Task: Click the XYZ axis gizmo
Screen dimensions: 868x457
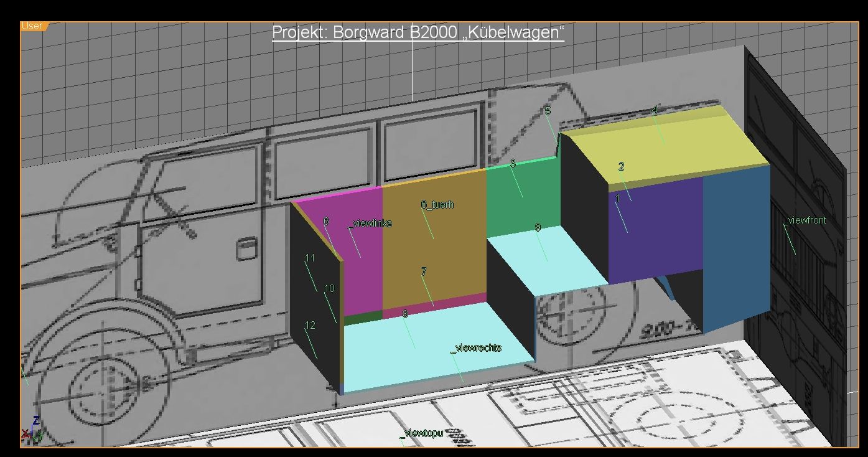Action: point(32,429)
